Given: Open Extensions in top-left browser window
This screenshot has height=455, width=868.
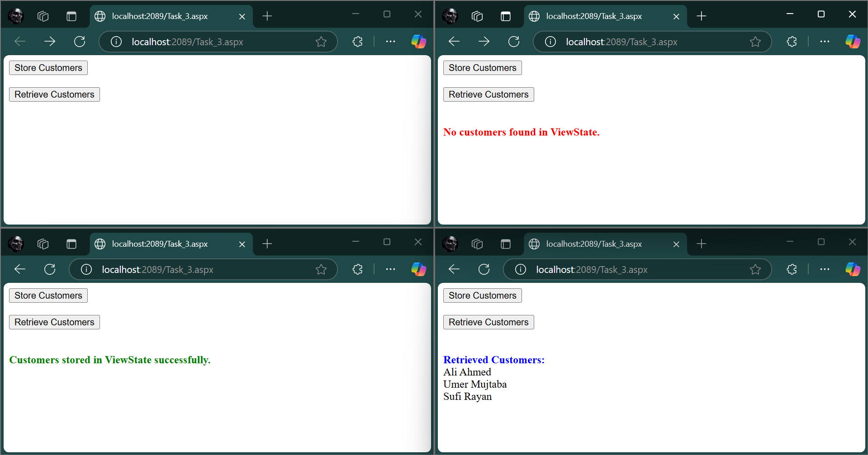Looking at the screenshot, I should pyautogui.click(x=357, y=42).
